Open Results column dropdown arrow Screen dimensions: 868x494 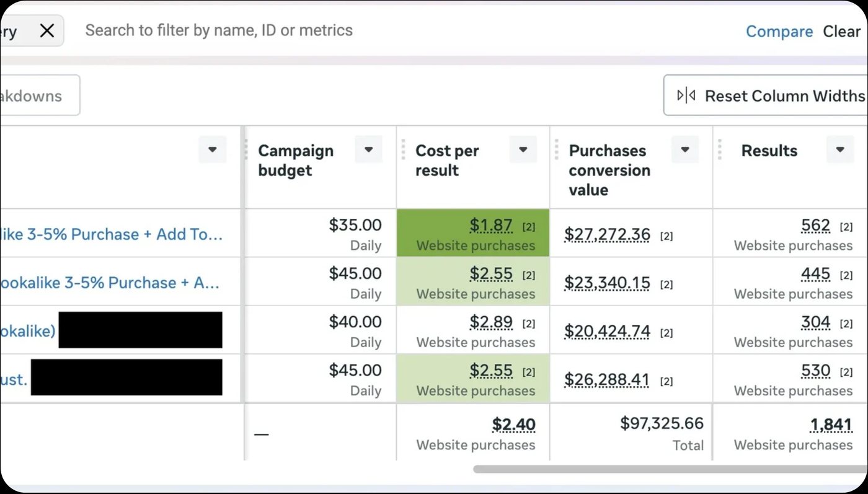840,150
